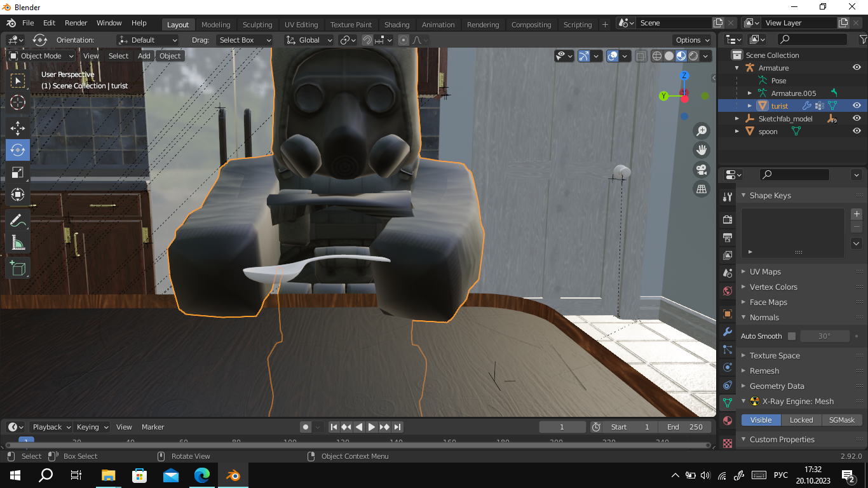This screenshot has height=488, width=868.
Task: Select the Cursor tool
Action: tap(18, 102)
